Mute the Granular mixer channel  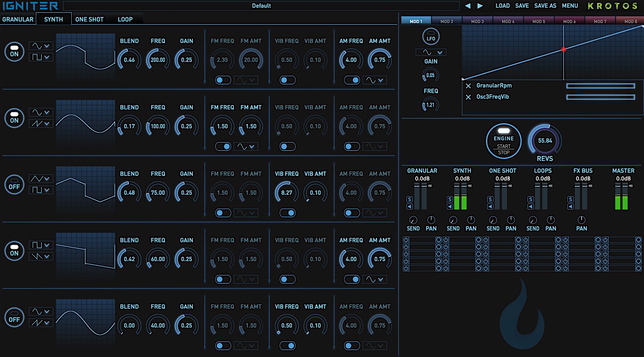point(409,206)
